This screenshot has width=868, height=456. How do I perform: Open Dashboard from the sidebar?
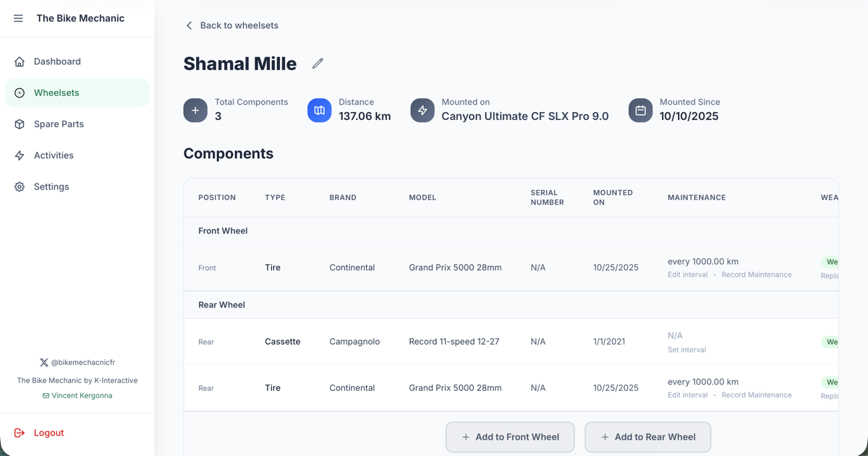click(57, 61)
